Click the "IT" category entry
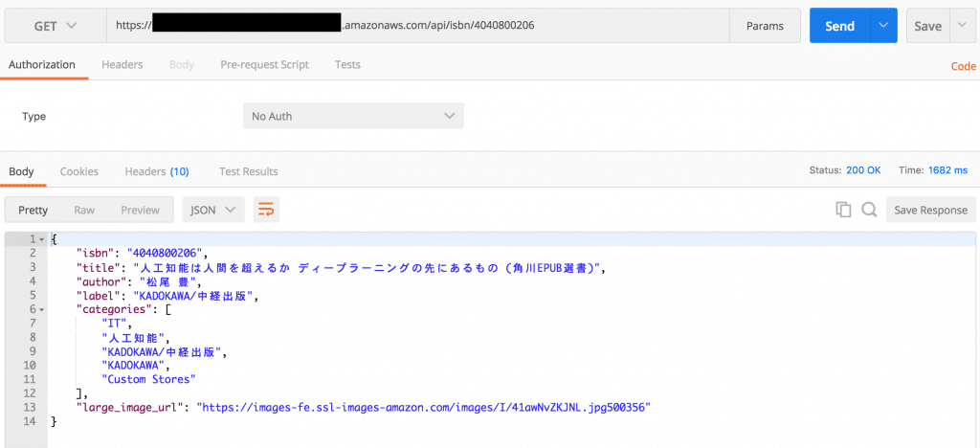Viewport: 980px width, 448px height. [115, 323]
